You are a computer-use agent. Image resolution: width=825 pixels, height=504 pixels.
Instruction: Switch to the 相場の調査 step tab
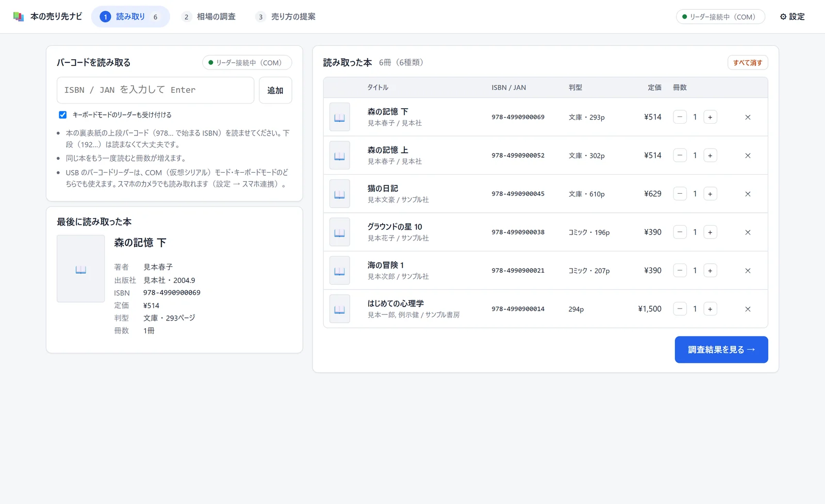coord(209,17)
